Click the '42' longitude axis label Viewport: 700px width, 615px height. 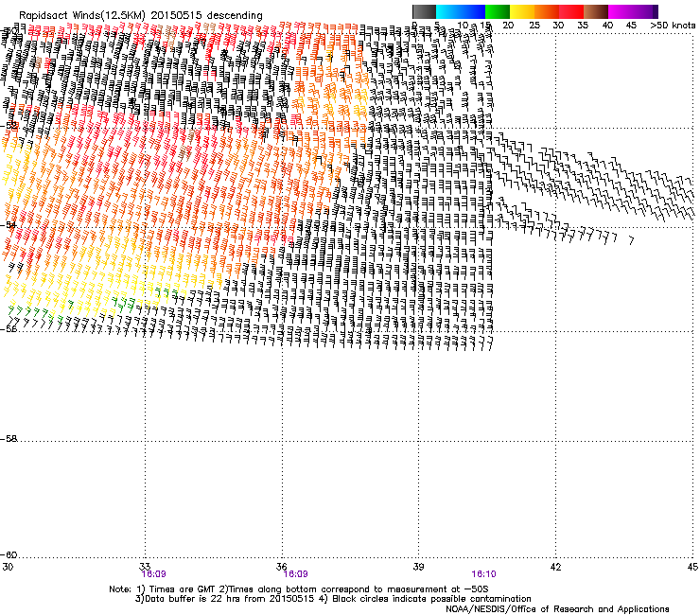click(x=556, y=567)
